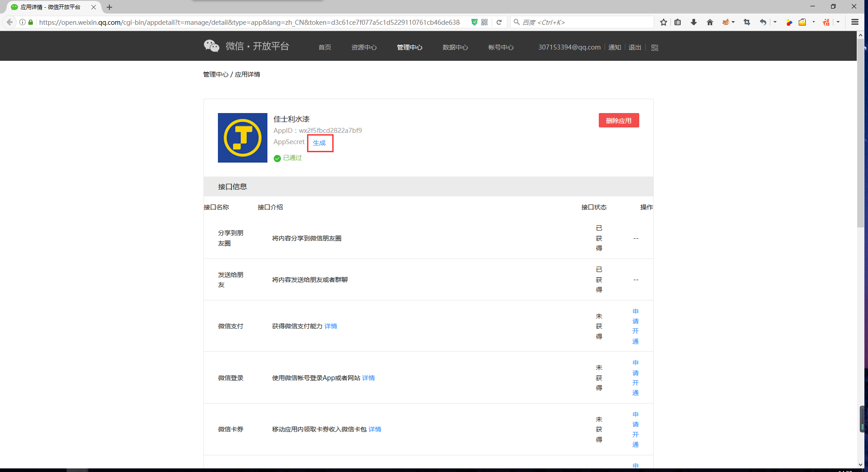This screenshot has height=472, width=868.
Task: Click the yellow folder extension icon
Action: [802, 22]
